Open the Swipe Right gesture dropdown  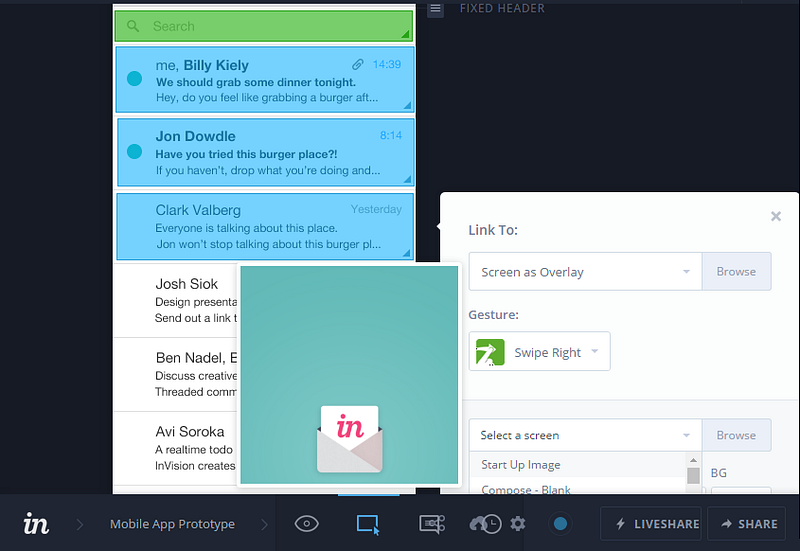(x=539, y=352)
